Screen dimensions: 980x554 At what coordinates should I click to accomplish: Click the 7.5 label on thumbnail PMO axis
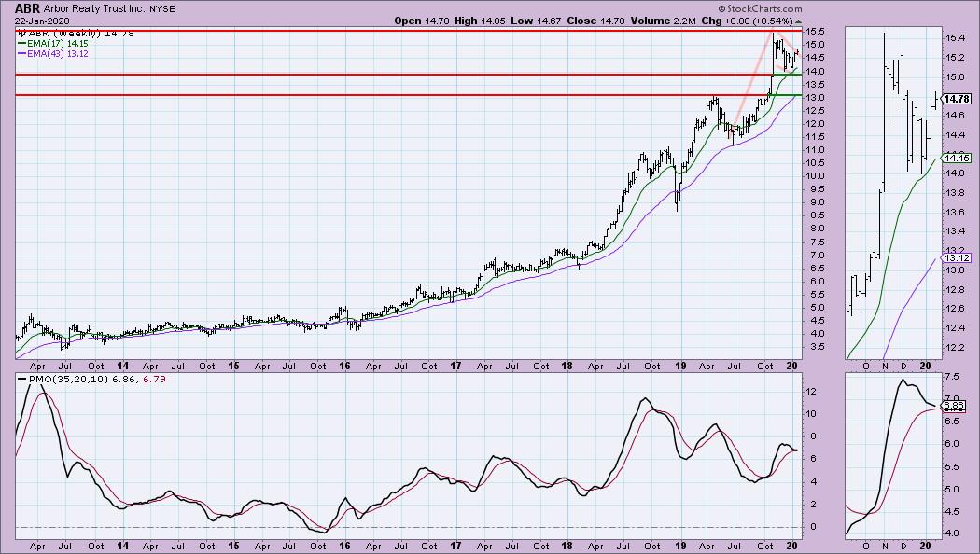click(x=953, y=377)
